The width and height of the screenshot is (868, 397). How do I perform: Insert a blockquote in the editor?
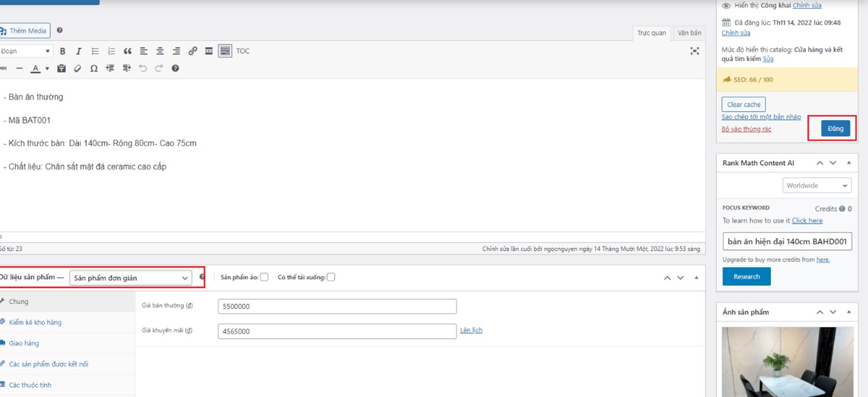(127, 51)
